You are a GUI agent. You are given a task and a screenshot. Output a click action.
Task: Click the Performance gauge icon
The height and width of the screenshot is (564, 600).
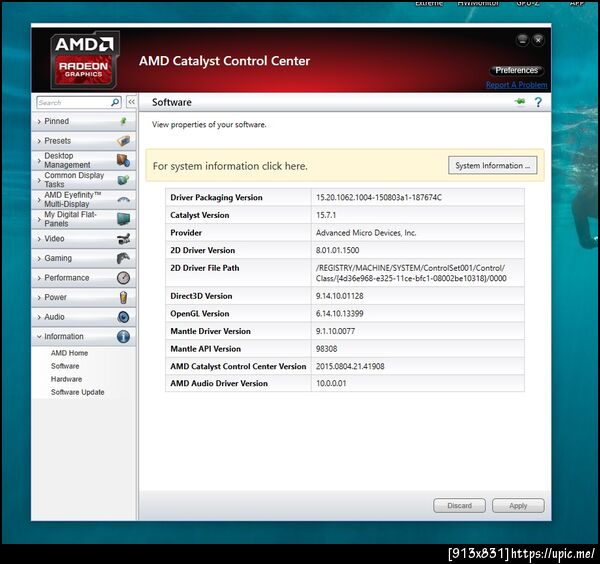123,278
